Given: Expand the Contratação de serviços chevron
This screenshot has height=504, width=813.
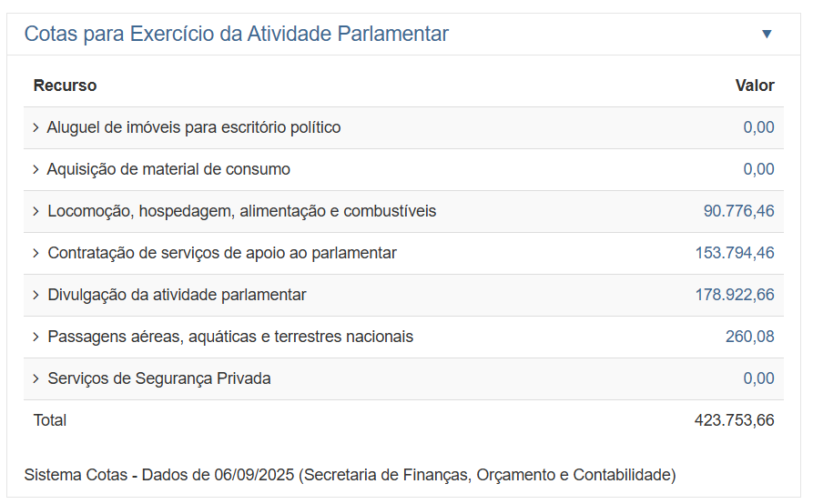Looking at the screenshot, I should point(36,253).
